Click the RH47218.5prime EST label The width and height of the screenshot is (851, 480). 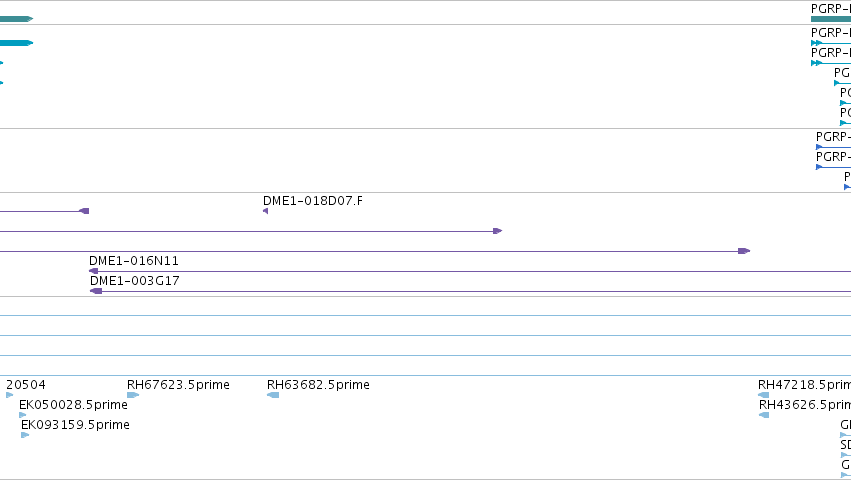pos(804,385)
